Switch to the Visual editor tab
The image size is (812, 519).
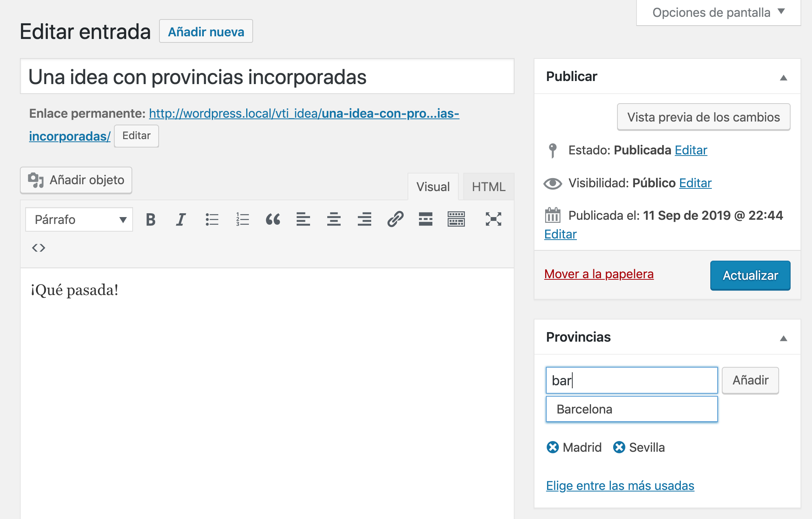click(433, 187)
